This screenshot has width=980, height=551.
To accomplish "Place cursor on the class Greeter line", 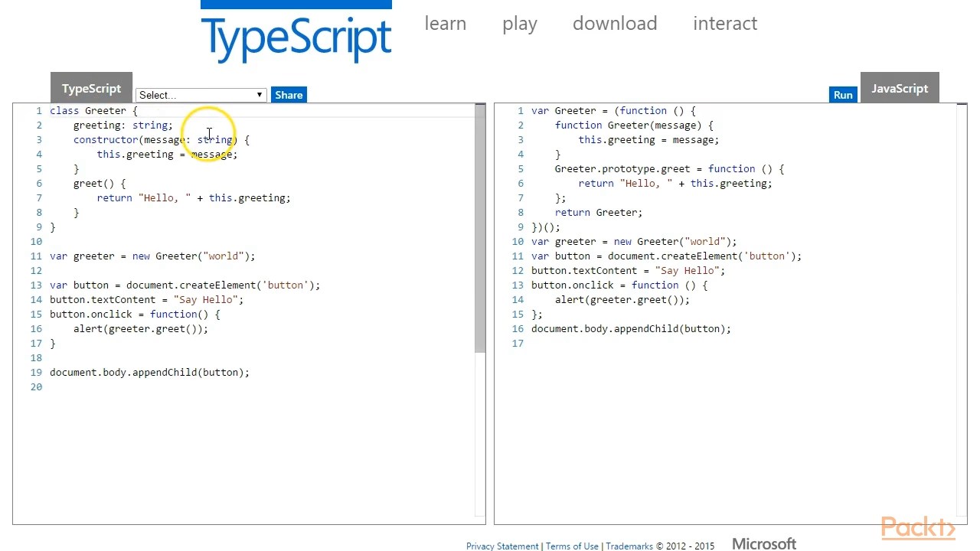I will (92, 110).
